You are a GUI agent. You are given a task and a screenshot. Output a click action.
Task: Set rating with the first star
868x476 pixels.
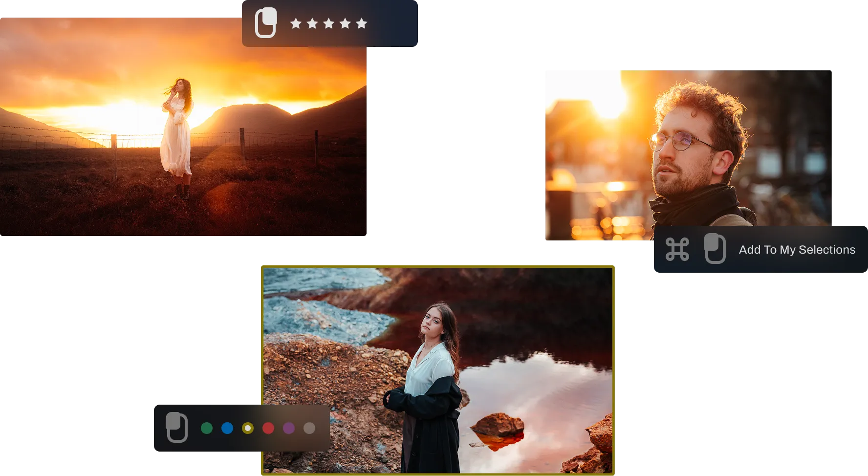pos(296,23)
